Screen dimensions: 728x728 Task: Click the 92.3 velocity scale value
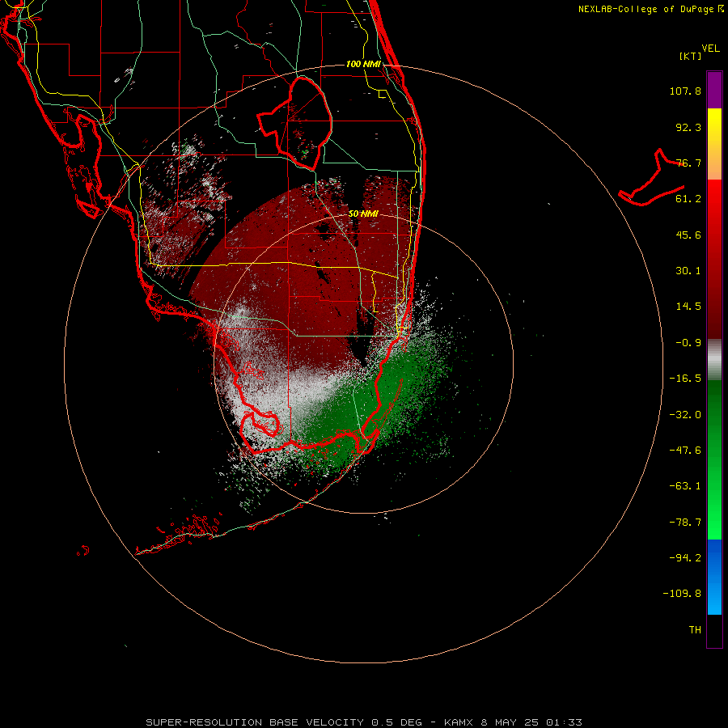tap(688, 127)
